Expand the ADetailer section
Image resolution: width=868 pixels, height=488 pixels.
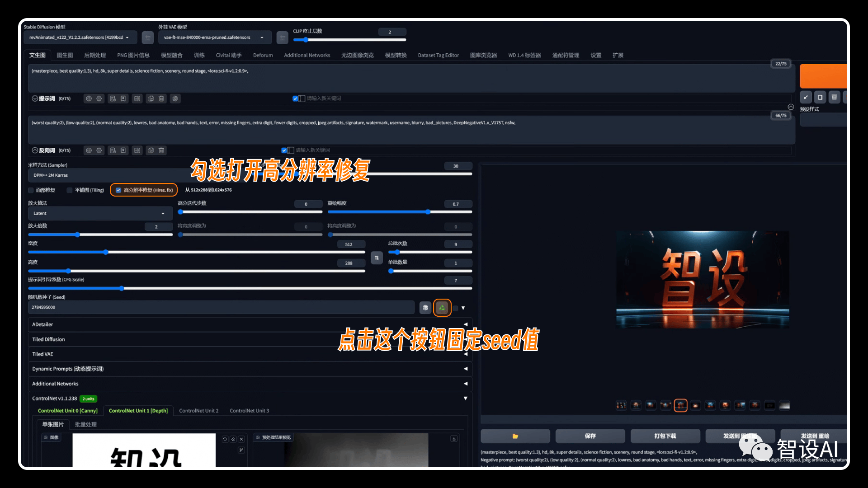[x=250, y=324]
